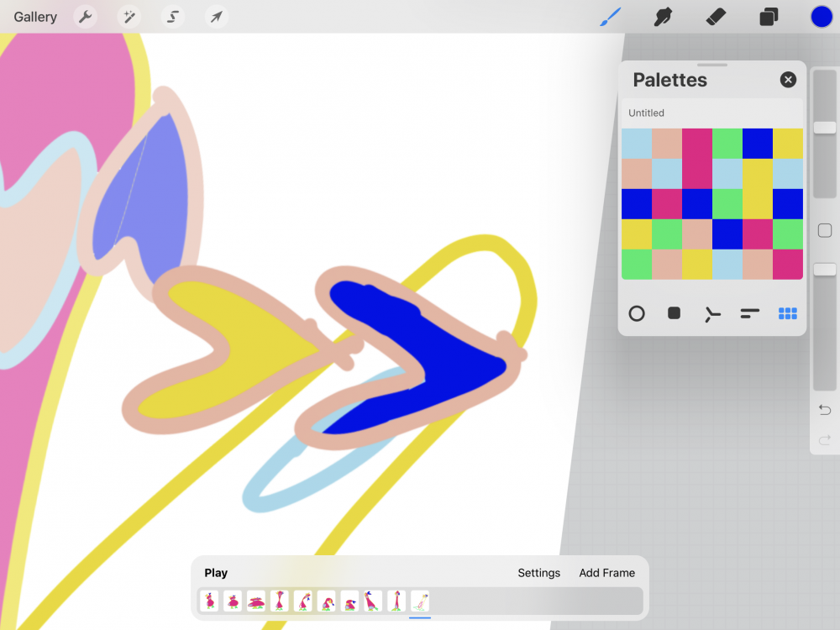Tap the active blue color circle
The image size is (840, 630).
point(821,17)
